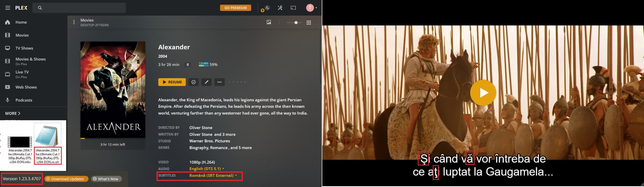Click the TV Shows monitor icon
Viewport: 644px width, 187px height.
pos(7,48)
